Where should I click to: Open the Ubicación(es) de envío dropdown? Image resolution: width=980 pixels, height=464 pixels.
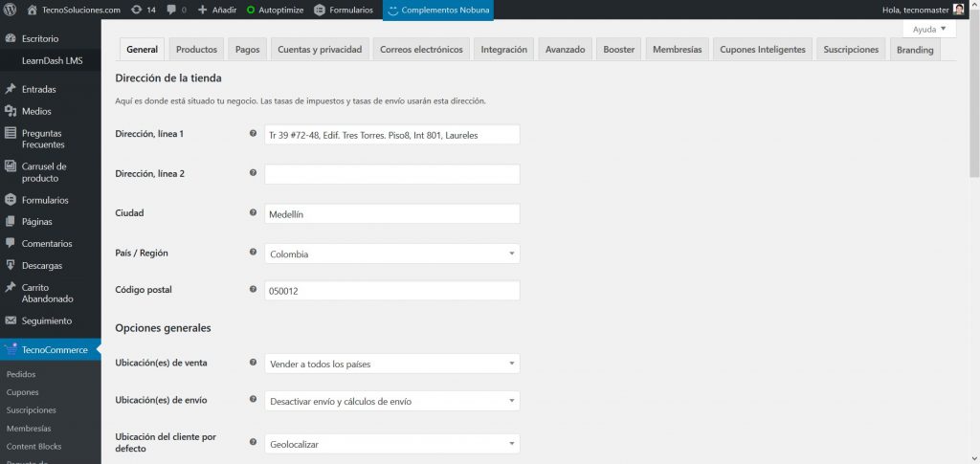(x=391, y=401)
